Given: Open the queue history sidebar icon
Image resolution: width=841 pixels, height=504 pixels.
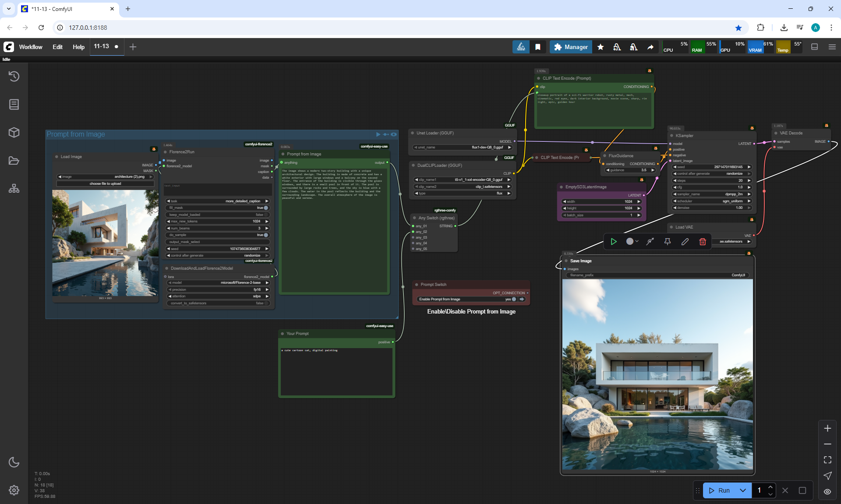Looking at the screenshot, I should point(14,76).
